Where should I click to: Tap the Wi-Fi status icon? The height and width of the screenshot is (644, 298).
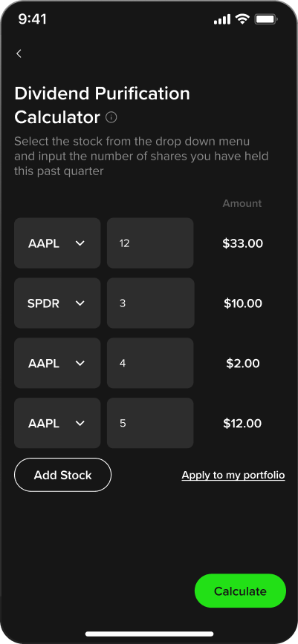[242, 19]
